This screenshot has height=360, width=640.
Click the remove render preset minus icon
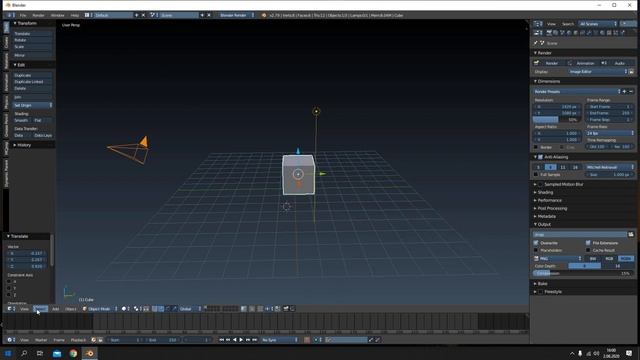coord(631,91)
